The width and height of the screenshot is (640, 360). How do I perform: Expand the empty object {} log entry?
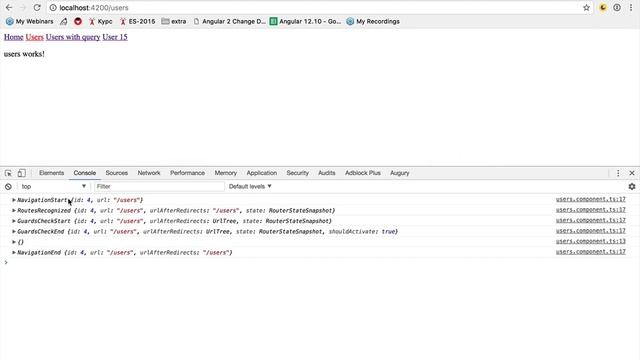tap(14, 242)
